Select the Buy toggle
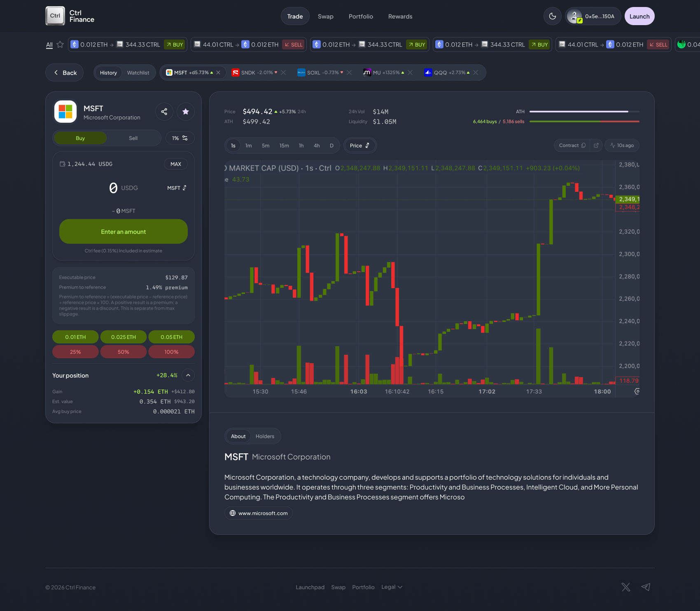 (80, 138)
